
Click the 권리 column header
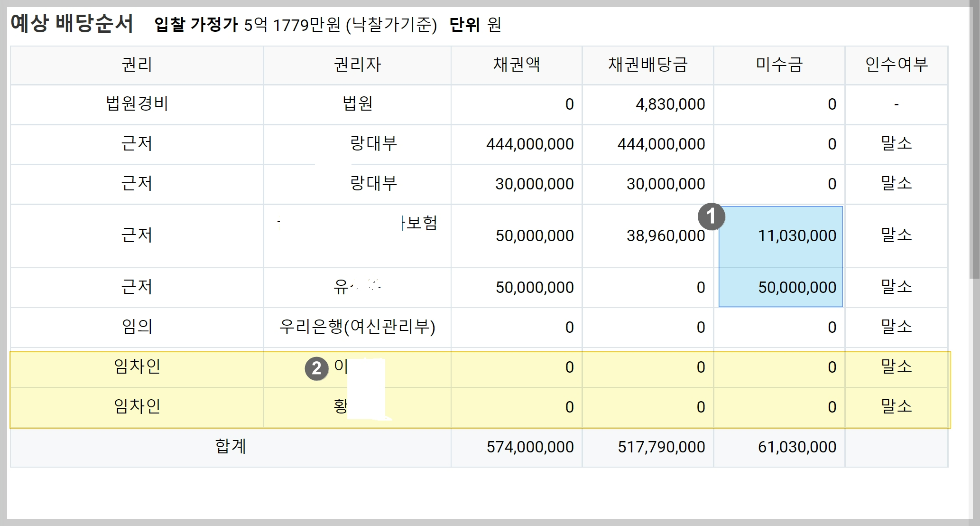(x=137, y=65)
